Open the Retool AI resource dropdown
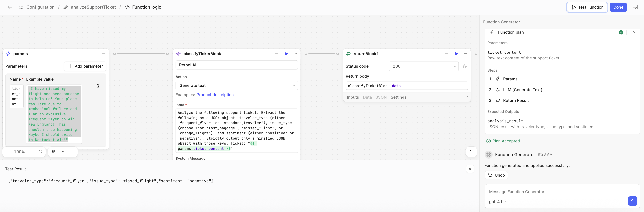Screen dimensions: 644x212 coord(237,65)
